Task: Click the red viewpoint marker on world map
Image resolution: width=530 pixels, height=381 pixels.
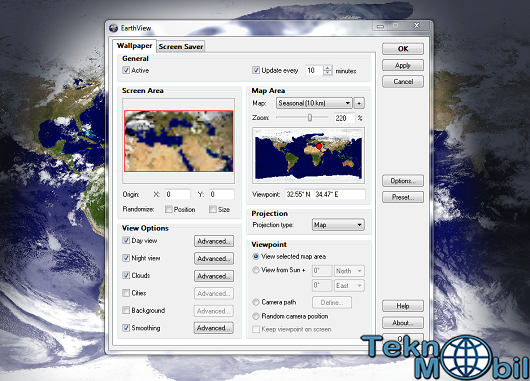Action: coord(319,146)
